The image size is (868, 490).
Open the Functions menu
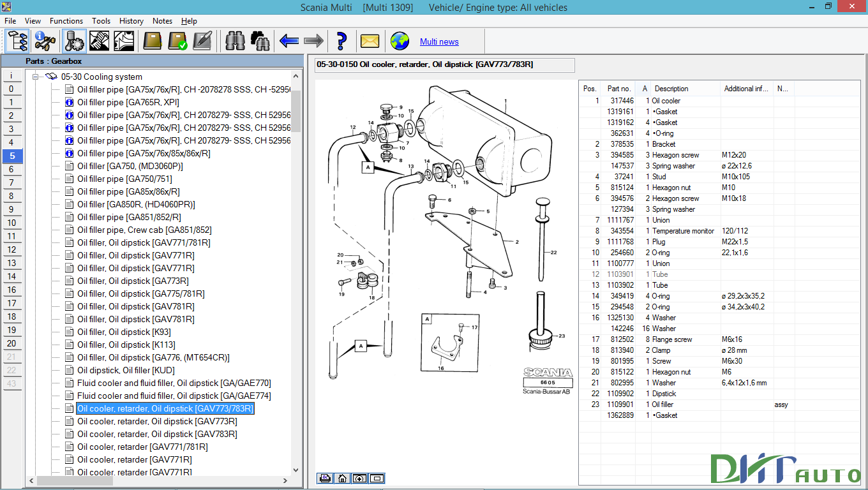66,20
